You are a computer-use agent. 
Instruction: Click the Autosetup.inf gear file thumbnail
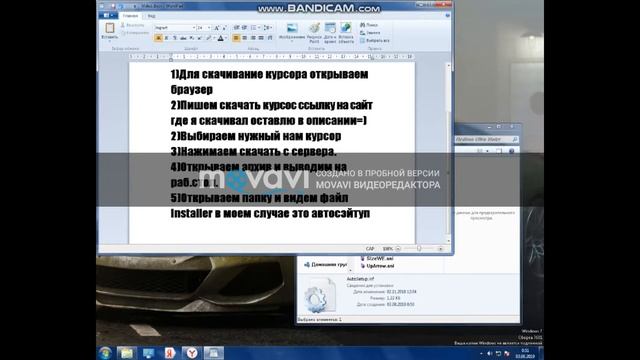320,296
